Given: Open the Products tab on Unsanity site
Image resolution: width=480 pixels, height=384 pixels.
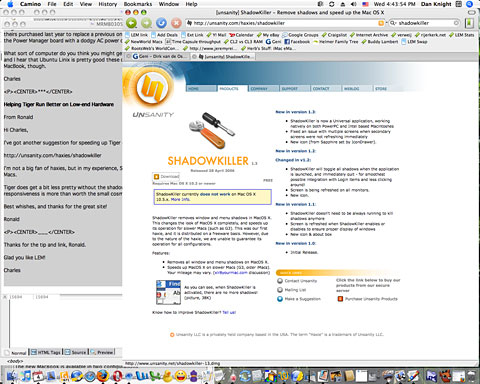Looking at the screenshot, I should 233,89.
